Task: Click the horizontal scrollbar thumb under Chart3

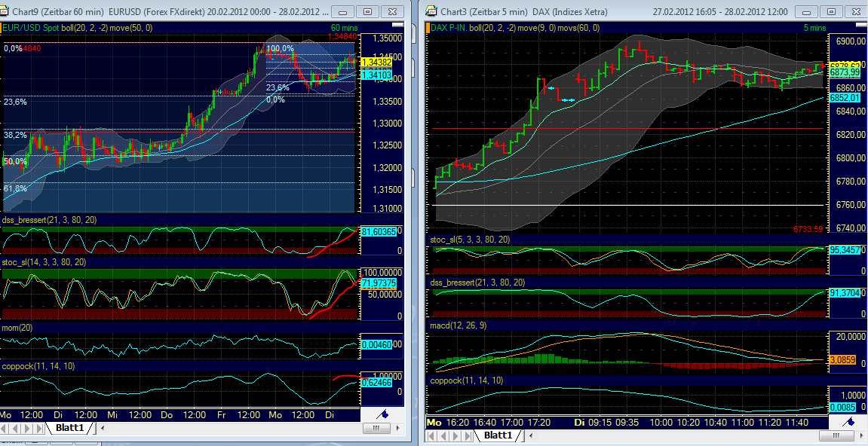Action: [x=836, y=435]
